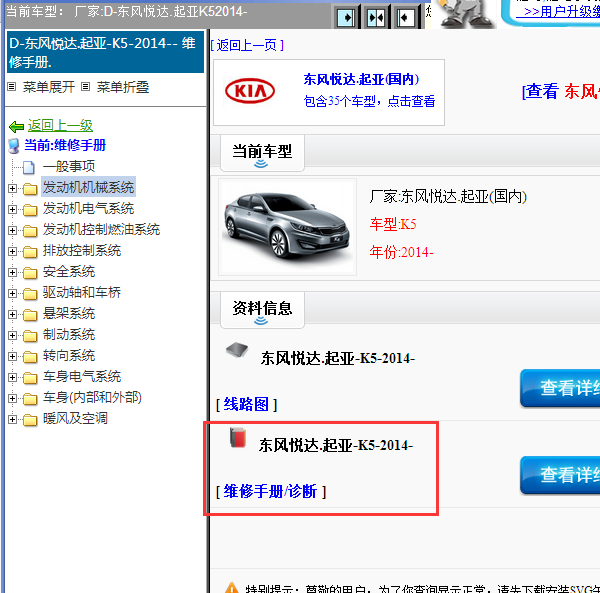Click 查看详细 button for repair manual
Image resolution: width=600 pixels, height=593 pixels.
(560, 475)
